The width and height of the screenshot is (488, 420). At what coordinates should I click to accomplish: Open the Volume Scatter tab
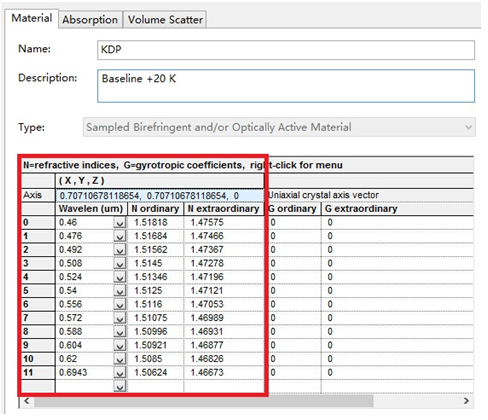click(x=165, y=20)
